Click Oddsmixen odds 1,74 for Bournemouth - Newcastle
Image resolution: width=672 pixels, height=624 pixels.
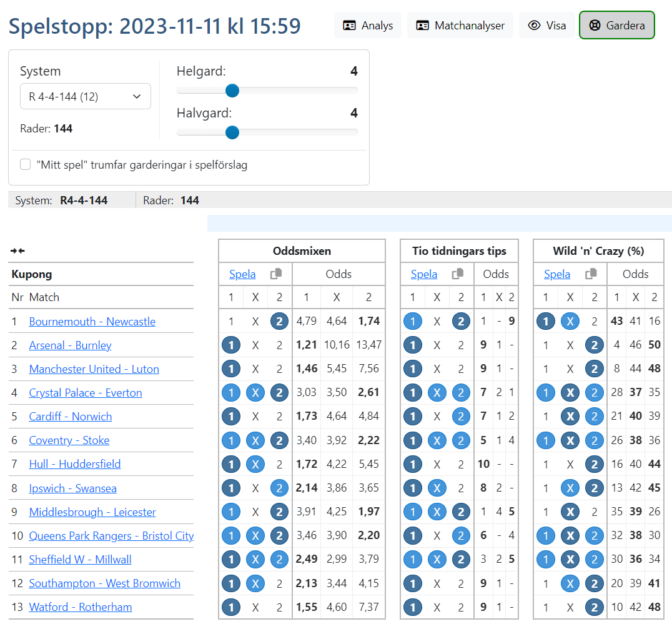368,321
